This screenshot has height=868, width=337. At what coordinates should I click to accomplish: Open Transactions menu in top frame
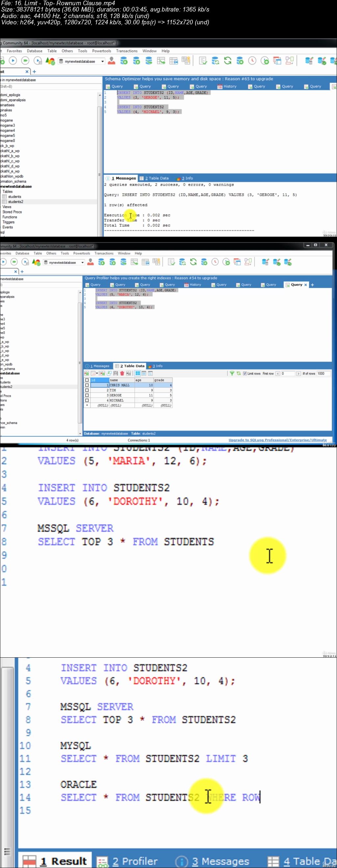[x=127, y=51]
